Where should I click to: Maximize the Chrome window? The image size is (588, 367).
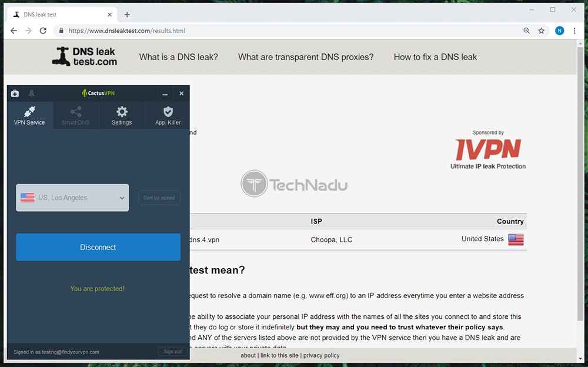pyautogui.click(x=553, y=10)
